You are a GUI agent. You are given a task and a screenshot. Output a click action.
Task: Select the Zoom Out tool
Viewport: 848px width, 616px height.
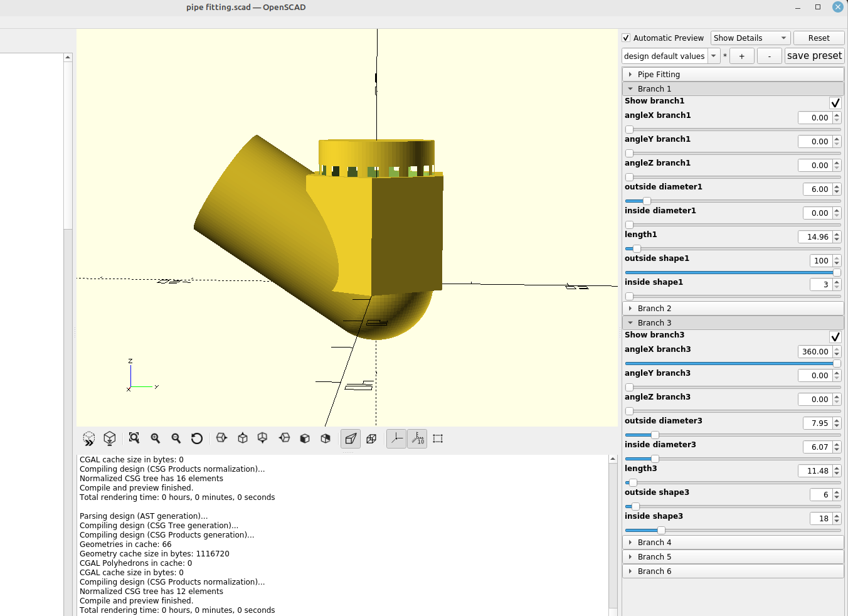[176, 438]
